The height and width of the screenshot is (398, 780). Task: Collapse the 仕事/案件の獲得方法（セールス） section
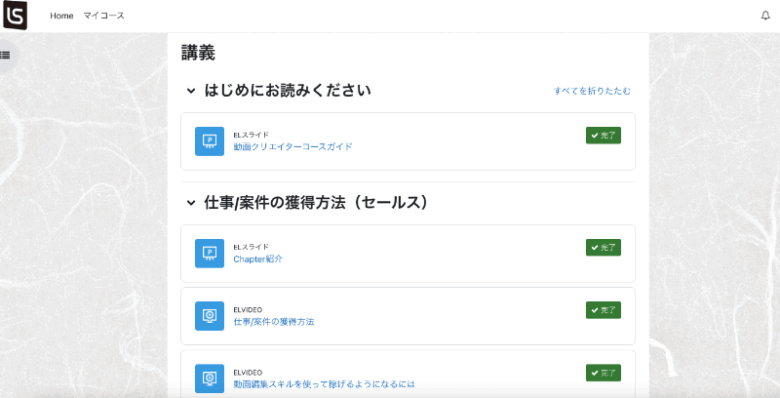[x=191, y=203]
